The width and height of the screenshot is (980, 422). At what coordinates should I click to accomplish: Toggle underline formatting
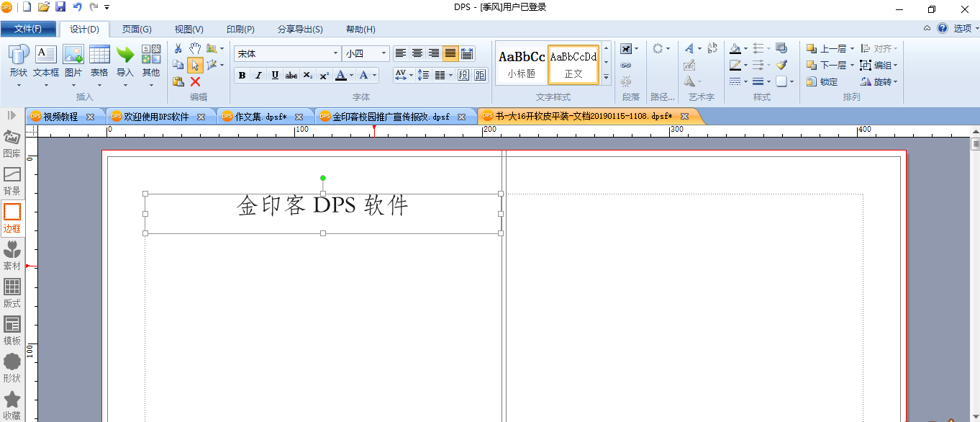pos(275,75)
